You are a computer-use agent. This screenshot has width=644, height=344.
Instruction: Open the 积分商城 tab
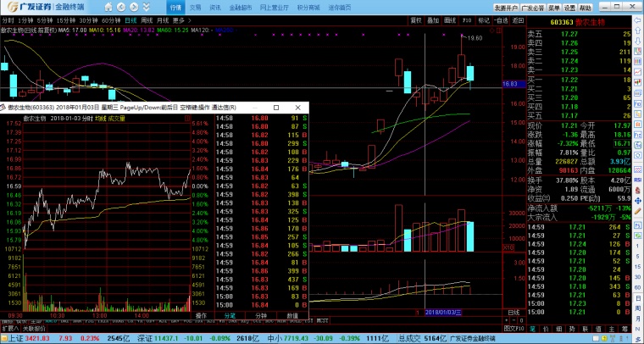308,8
